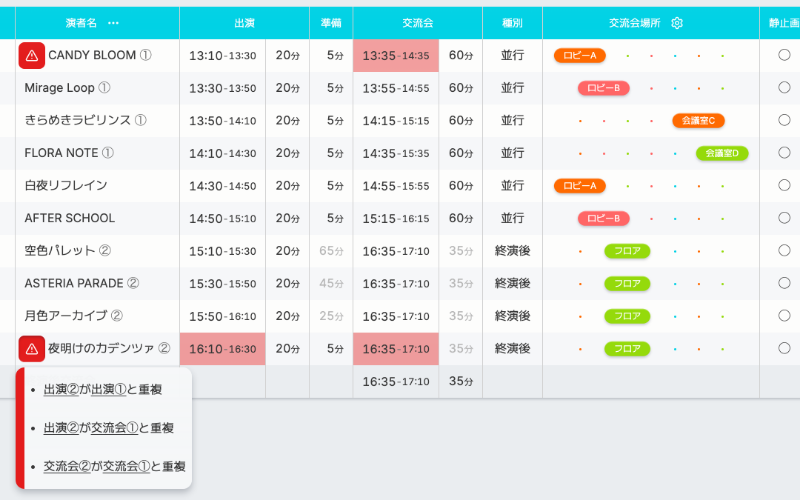Toggle the 静止画 radio for ASTERIA PARADE
The image size is (800, 500).
click(x=784, y=283)
